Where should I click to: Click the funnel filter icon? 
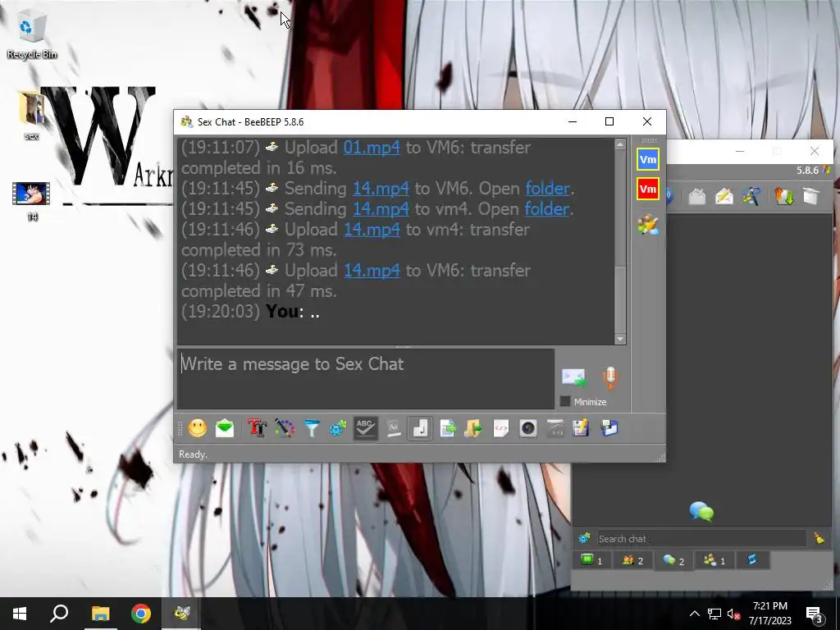click(x=311, y=428)
